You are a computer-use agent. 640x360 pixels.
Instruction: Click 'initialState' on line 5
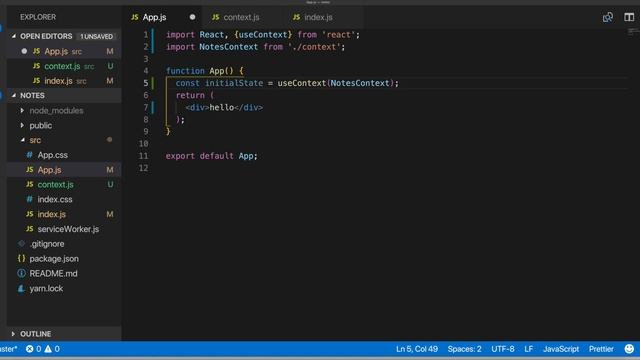coord(234,83)
